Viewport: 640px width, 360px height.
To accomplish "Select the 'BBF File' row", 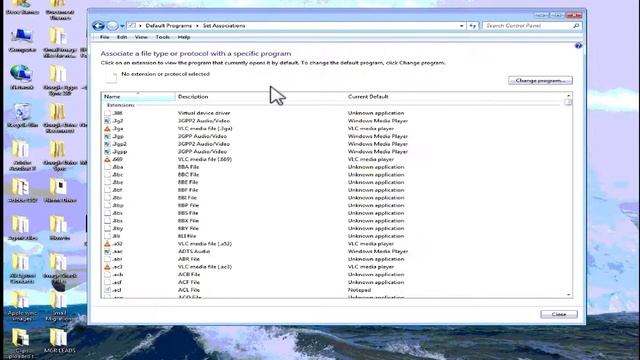I will [x=333, y=190].
